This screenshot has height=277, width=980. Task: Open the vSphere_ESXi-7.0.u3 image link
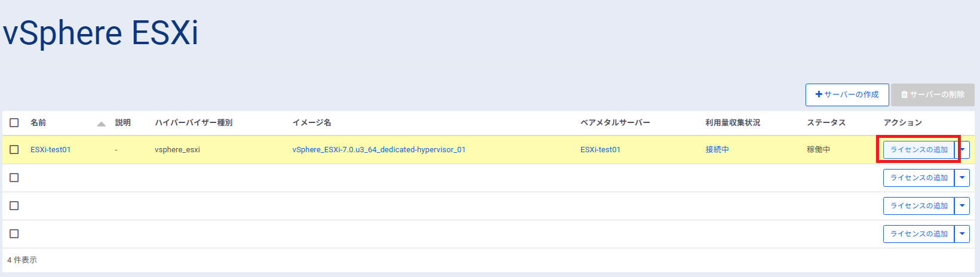point(379,150)
